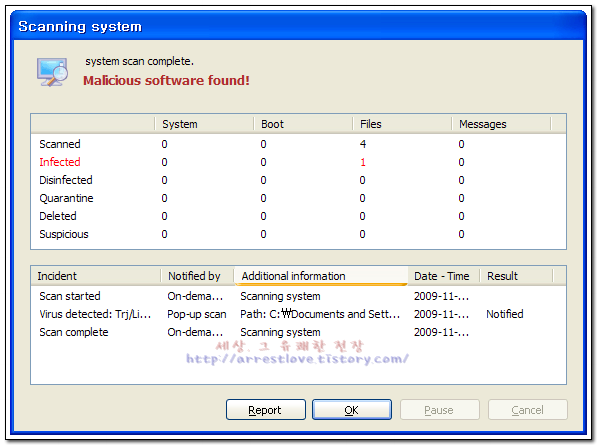Click the Boot column header
Image resolution: width=597 pixels, height=445 pixels.
tap(303, 124)
